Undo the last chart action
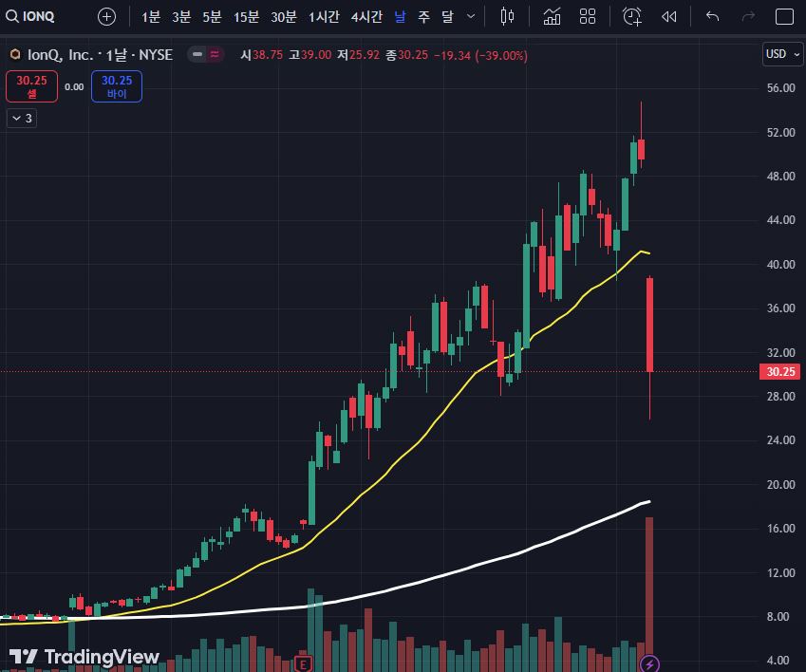Screen dimensions: 806x672 (712, 16)
